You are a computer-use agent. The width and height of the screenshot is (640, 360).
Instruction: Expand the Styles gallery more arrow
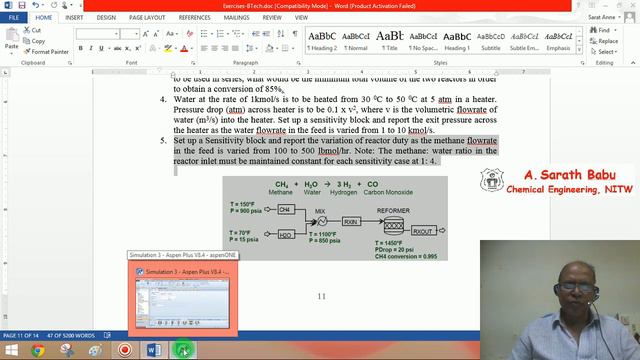pyautogui.click(x=579, y=50)
